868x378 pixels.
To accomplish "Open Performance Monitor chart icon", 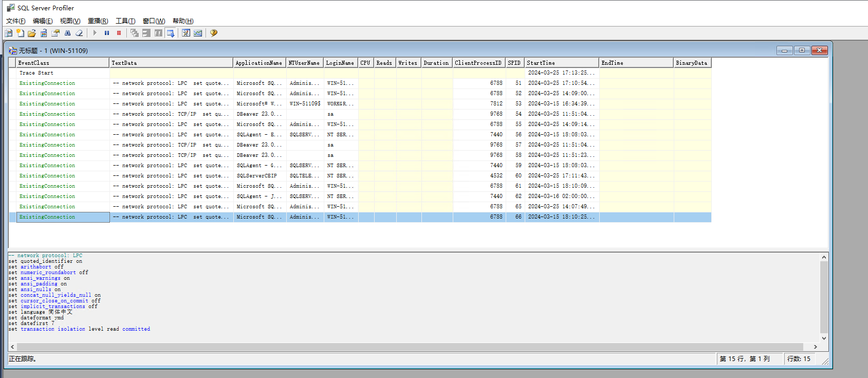I will click(x=198, y=33).
